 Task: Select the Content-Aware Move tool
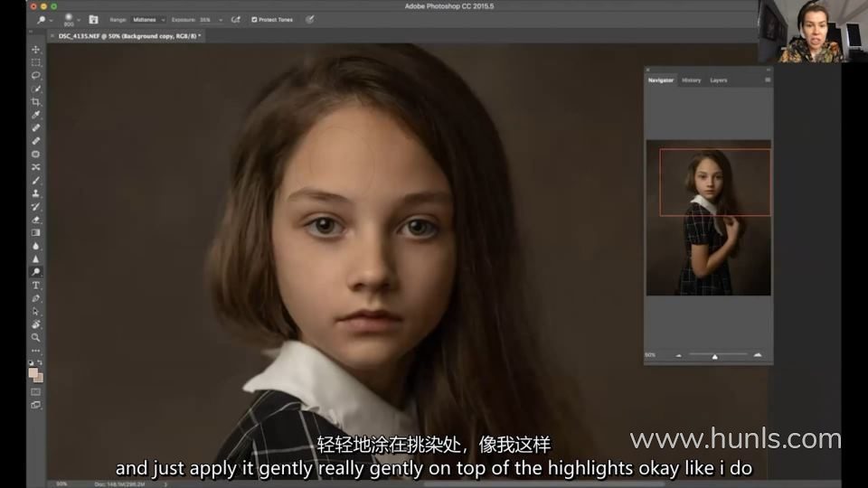pyautogui.click(x=36, y=167)
